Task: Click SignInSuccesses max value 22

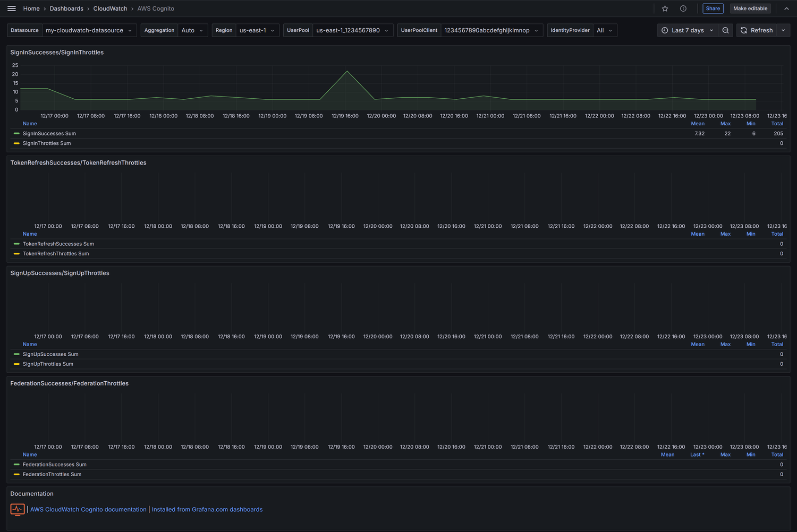Action: [727, 134]
